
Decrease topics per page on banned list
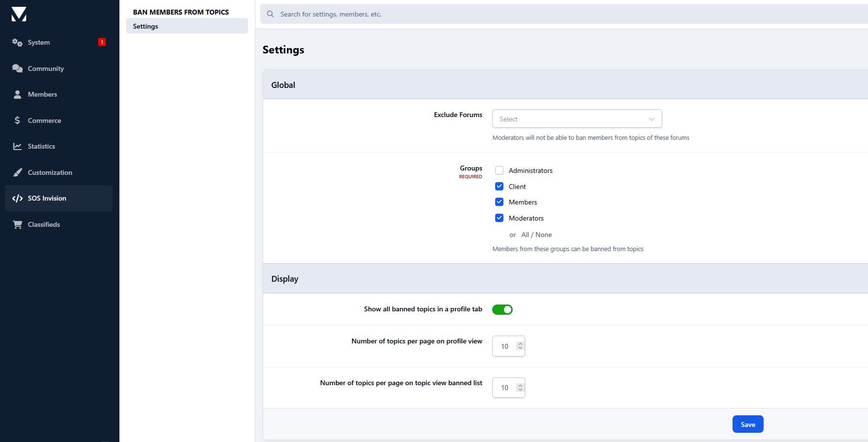[x=520, y=390]
